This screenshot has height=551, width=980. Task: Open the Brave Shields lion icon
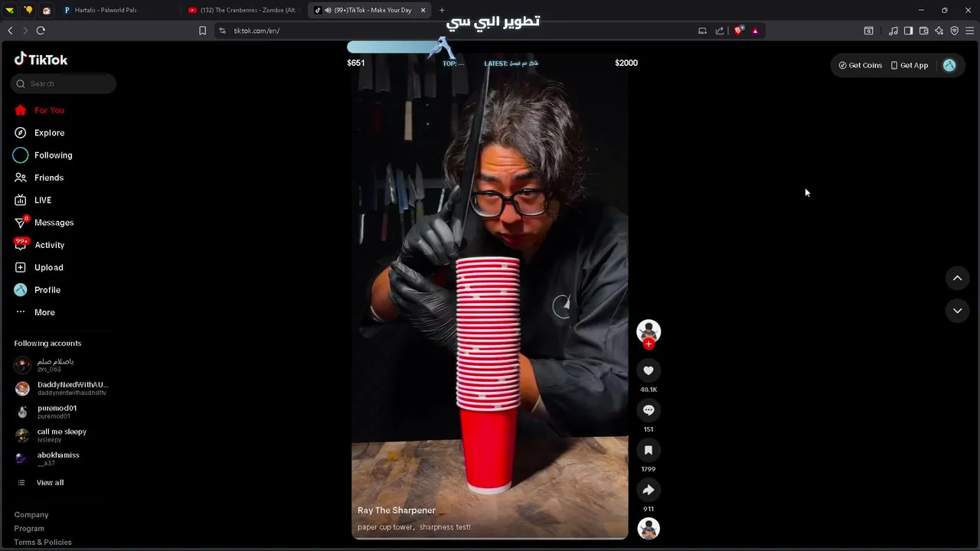(x=738, y=31)
